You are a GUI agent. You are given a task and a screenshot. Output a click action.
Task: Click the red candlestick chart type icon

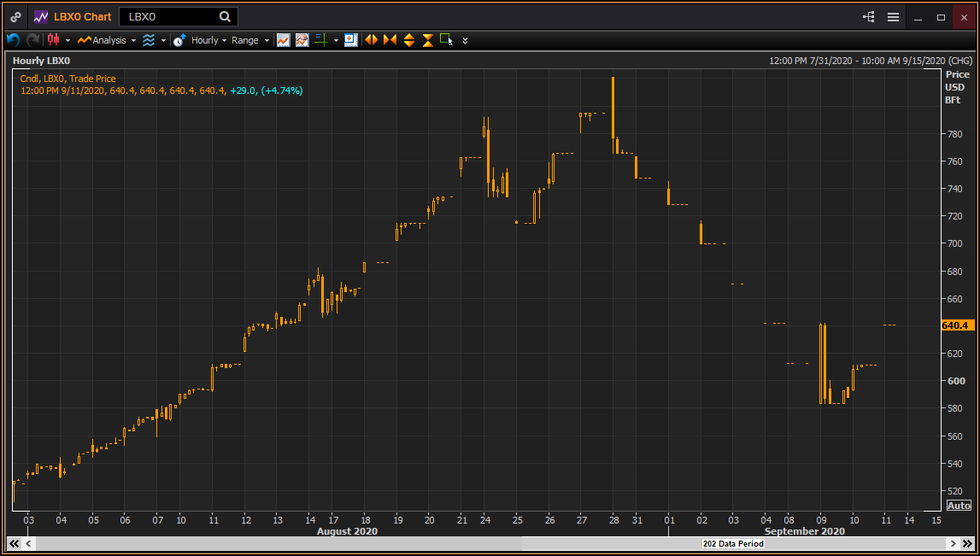pos(53,40)
